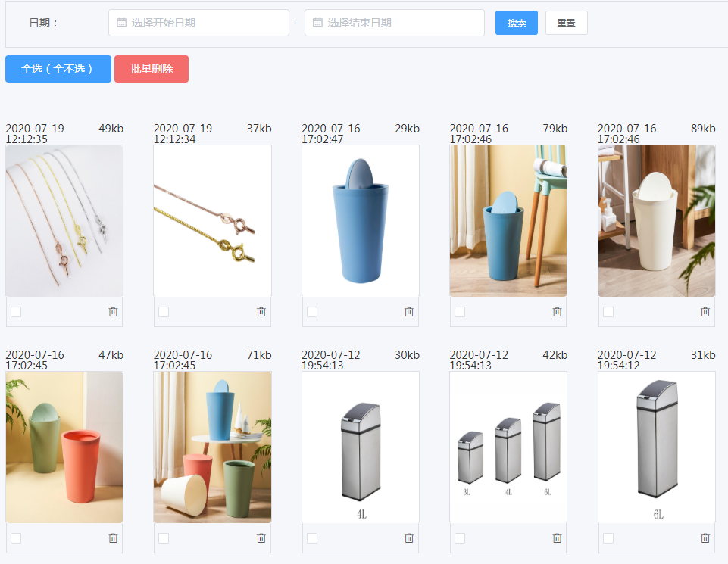The height and width of the screenshot is (564, 728).
Task: Open the green and orange bins thumbnail
Action: point(64,447)
